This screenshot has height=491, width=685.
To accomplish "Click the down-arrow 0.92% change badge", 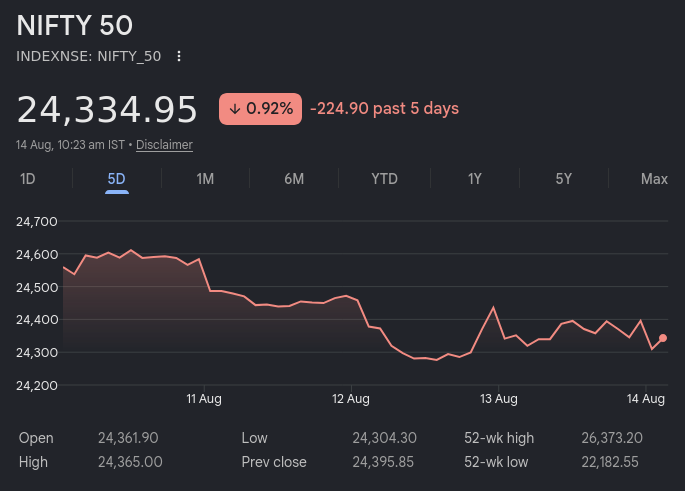I will click(x=260, y=109).
